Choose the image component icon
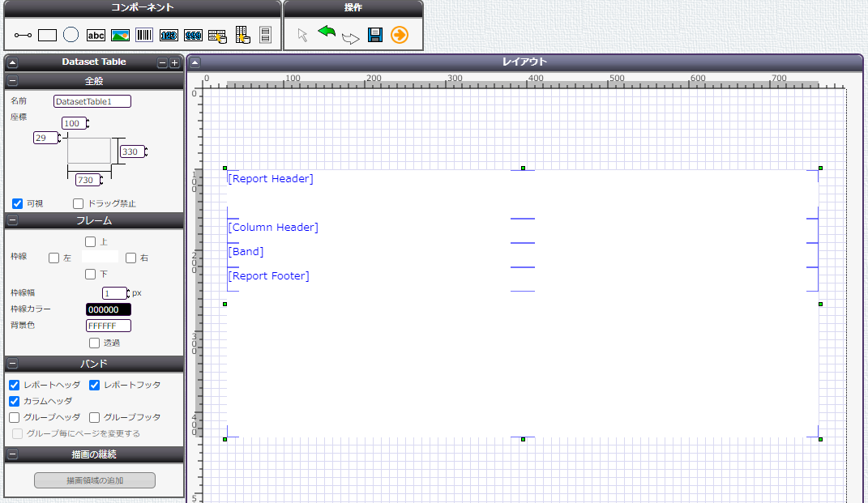Viewport: 868px width, 503px height. pos(120,35)
